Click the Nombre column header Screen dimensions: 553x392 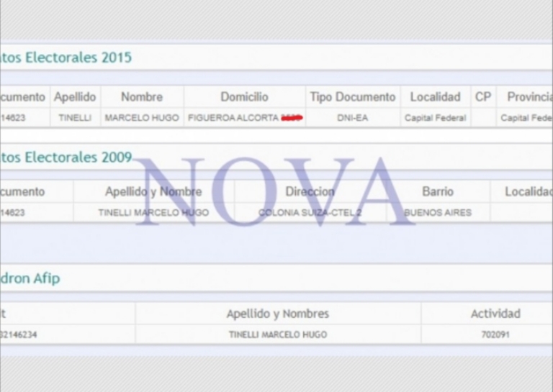click(142, 97)
